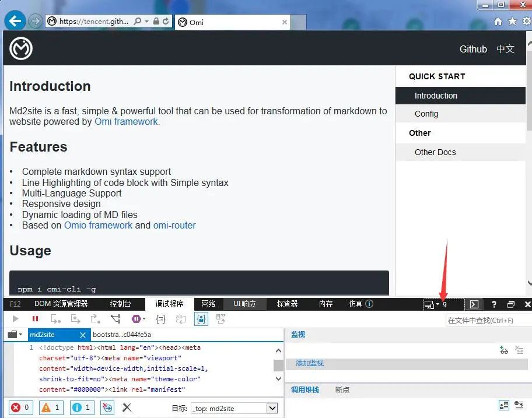This screenshot has width=532, height=418.
Task: Click the browser Home icon
Action: 498,22
